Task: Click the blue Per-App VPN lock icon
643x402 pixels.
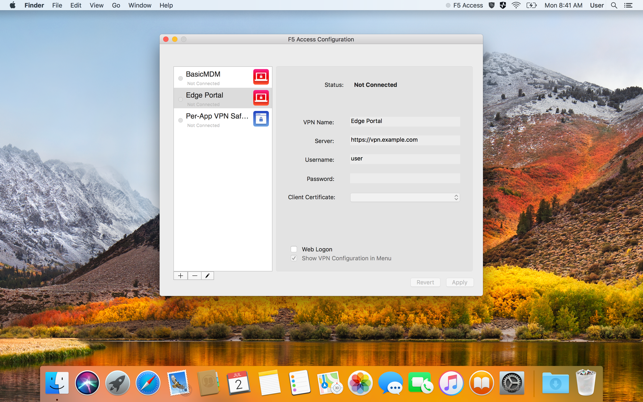Action: point(261,119)
